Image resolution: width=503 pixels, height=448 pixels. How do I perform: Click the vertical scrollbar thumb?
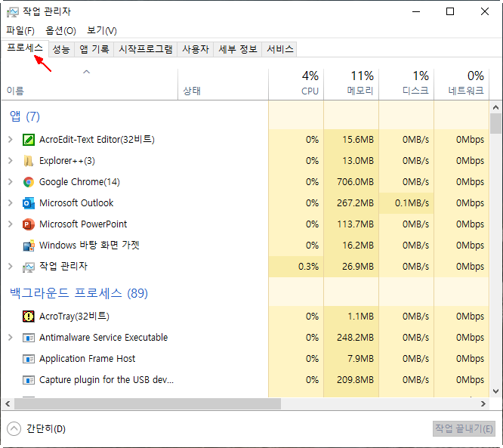click(x=495, y=124)
